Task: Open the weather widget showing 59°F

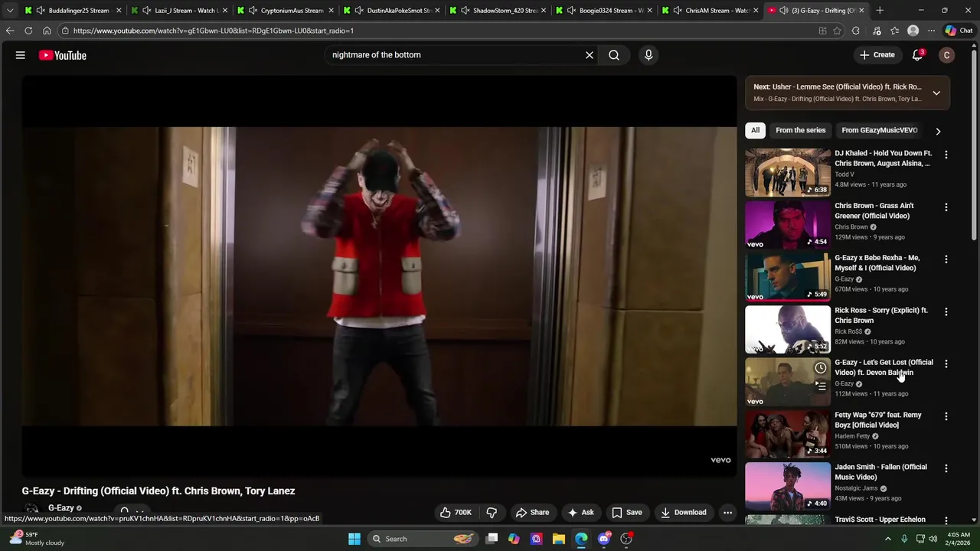Action: [x=38, y=539]
